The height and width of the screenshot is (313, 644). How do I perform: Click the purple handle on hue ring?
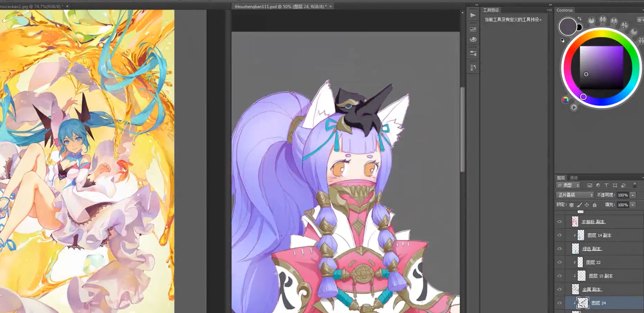(x=583, y=97)
